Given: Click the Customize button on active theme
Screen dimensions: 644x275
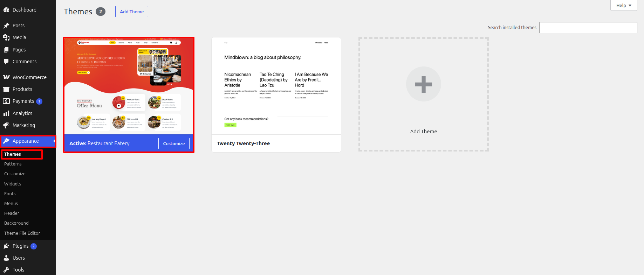Looking at the screenshot, I should [174, 143].
